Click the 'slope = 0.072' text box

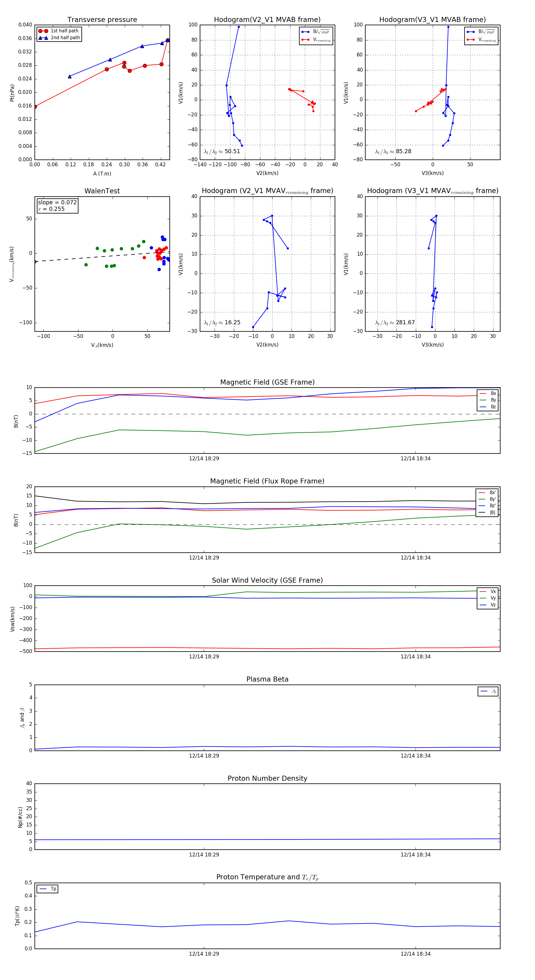(57, 203)
